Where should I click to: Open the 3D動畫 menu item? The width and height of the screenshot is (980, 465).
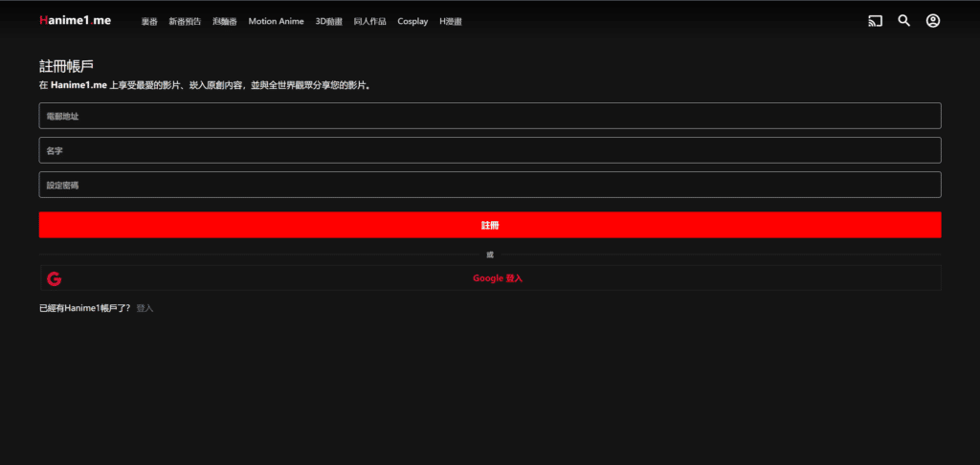tap(329, 22)
